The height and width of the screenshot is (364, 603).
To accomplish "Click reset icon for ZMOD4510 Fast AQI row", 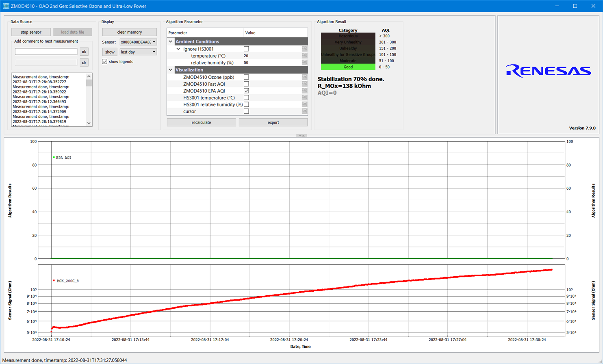I will point(304,84).
